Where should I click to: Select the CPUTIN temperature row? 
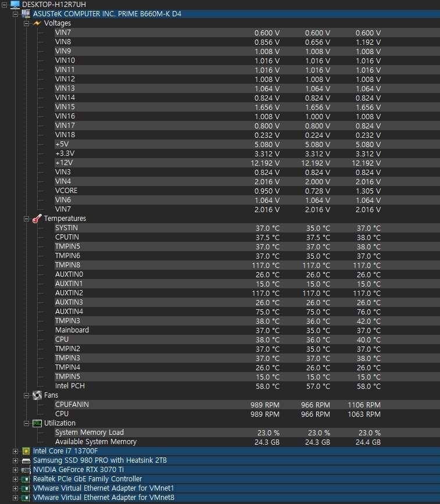(247, 238)
